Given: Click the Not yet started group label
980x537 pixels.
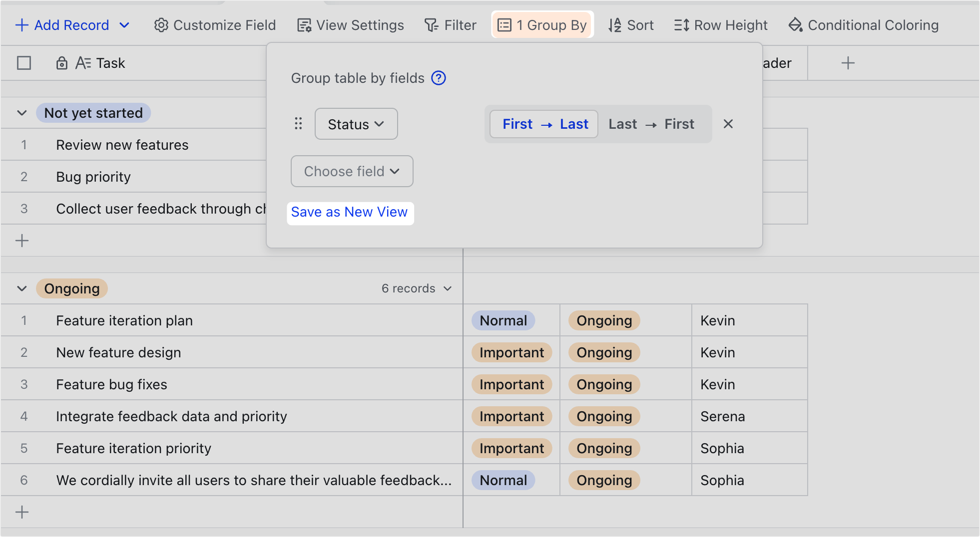Looking at the screenshot, I should pyautogui.click(x=93, y=113).
